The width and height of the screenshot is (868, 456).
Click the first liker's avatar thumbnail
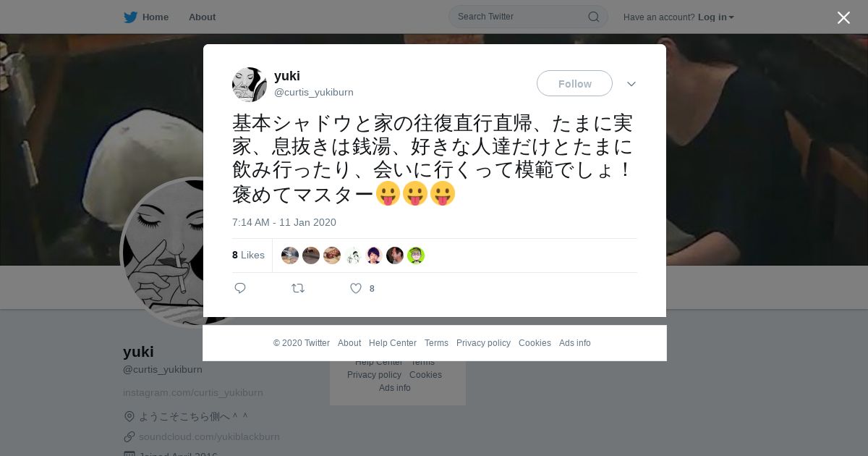tap(290, 256)
